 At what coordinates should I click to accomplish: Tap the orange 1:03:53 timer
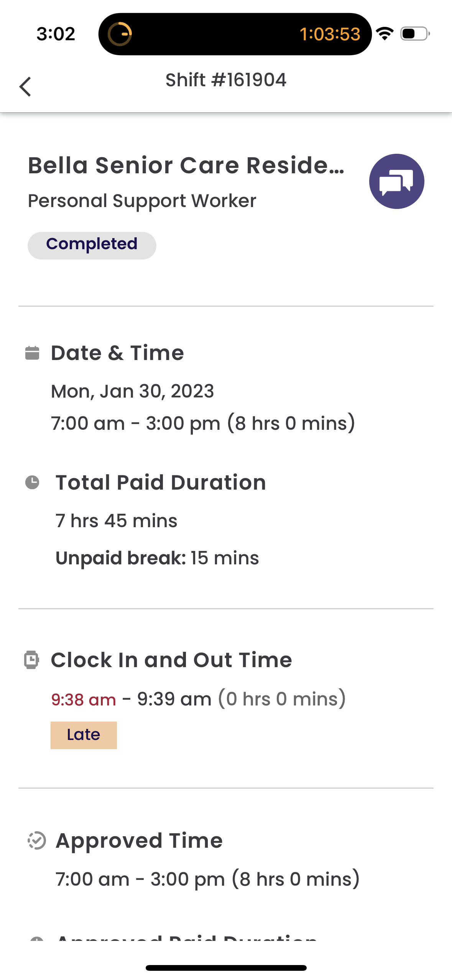pos(330,34)
